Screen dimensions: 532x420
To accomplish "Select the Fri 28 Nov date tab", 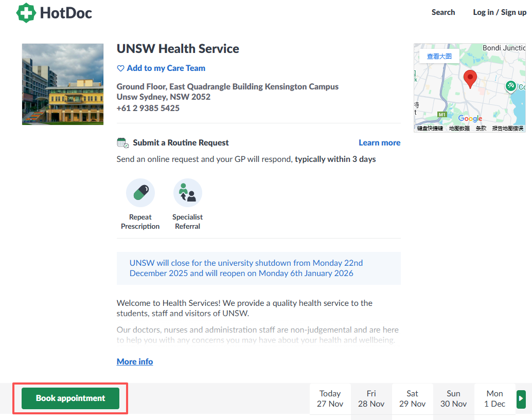I will point(371,398).
